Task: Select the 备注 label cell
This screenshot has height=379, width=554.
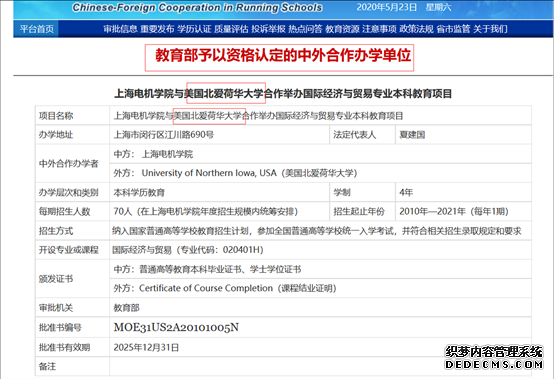Action: pyautogui.click(x=72, y=366)
